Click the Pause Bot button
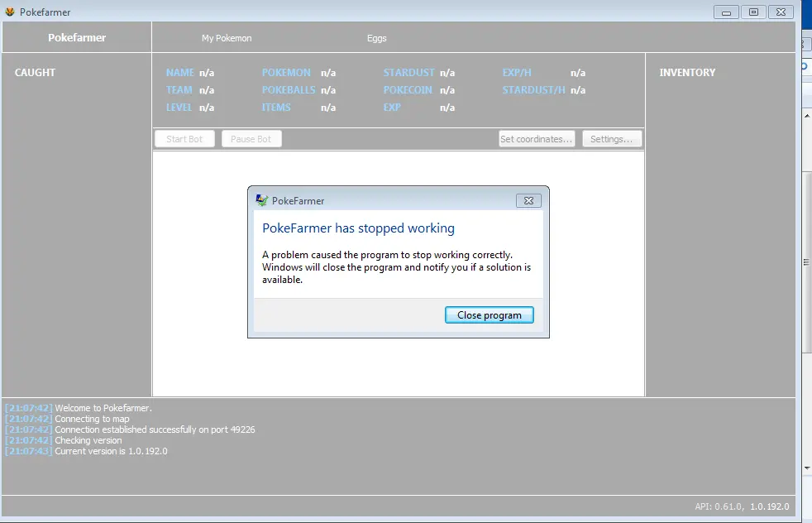This screenshot has height=523, width=812. pos(251,139)
